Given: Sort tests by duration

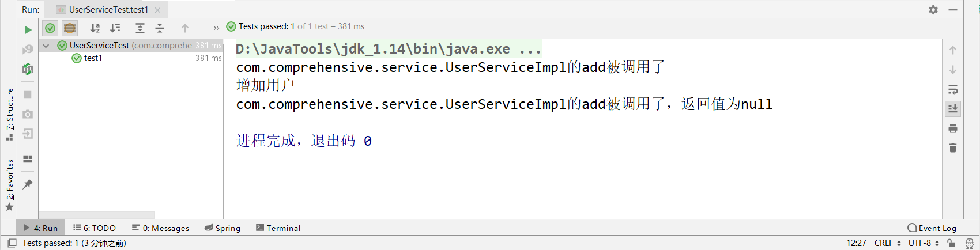Looking at the screenshot, I should (x=115, y=28).
